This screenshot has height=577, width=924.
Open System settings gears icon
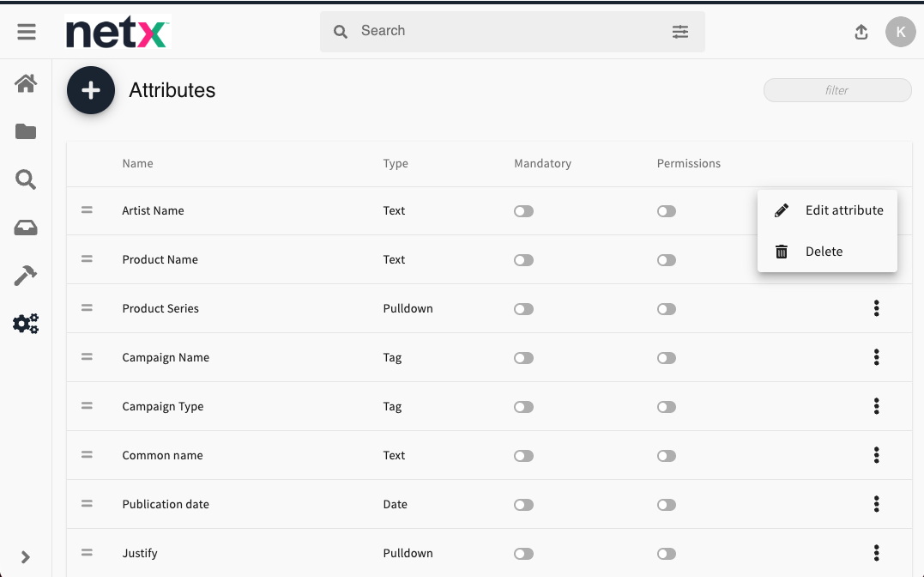pyautogui.click(x=26, y=324)
